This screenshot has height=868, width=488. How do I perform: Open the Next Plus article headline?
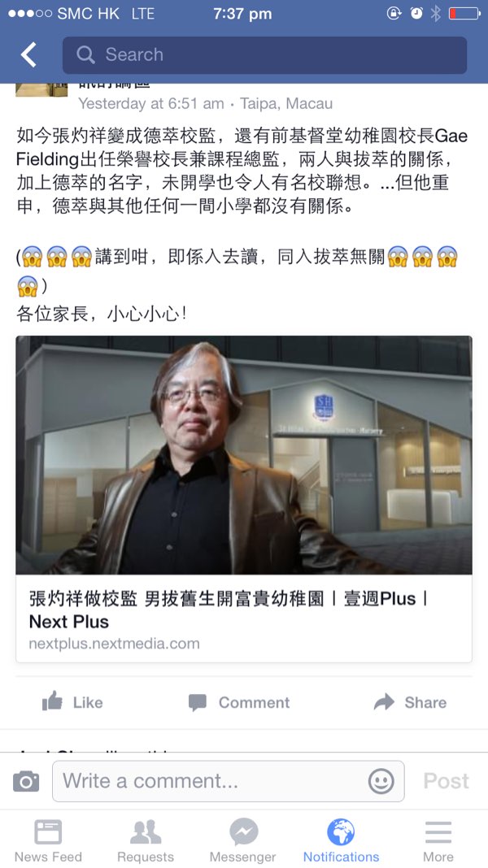229,610
